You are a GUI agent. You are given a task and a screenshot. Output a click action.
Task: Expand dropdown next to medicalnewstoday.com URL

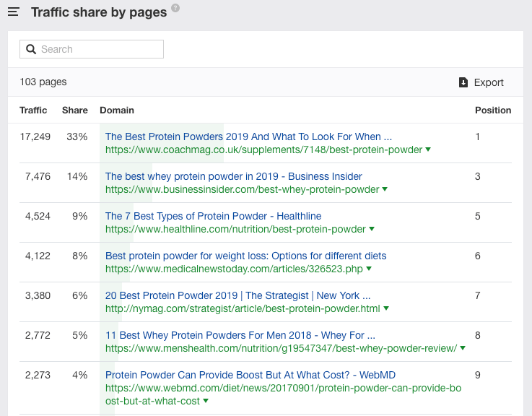click(369, 269)
